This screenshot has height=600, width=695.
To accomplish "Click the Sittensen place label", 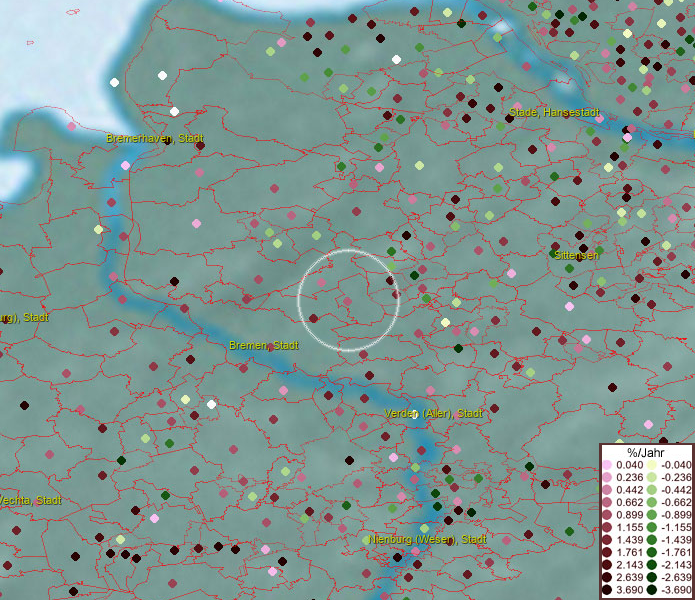I will tap(576, 255).
